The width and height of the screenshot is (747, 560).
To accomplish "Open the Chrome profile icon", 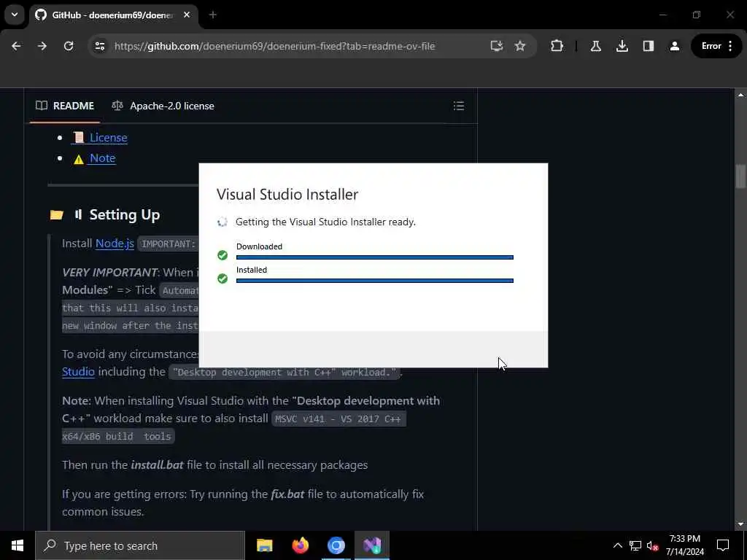I will click(x=675, y=46).
